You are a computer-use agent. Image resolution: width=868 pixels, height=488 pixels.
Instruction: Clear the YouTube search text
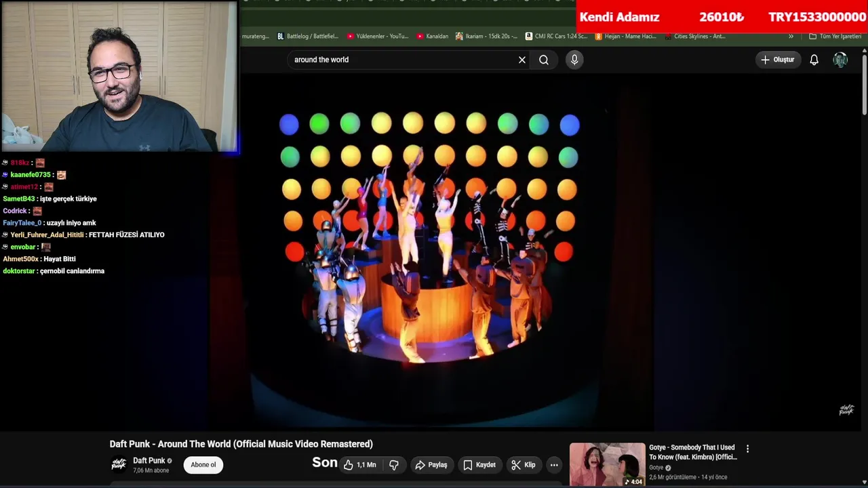pos(522,60)
